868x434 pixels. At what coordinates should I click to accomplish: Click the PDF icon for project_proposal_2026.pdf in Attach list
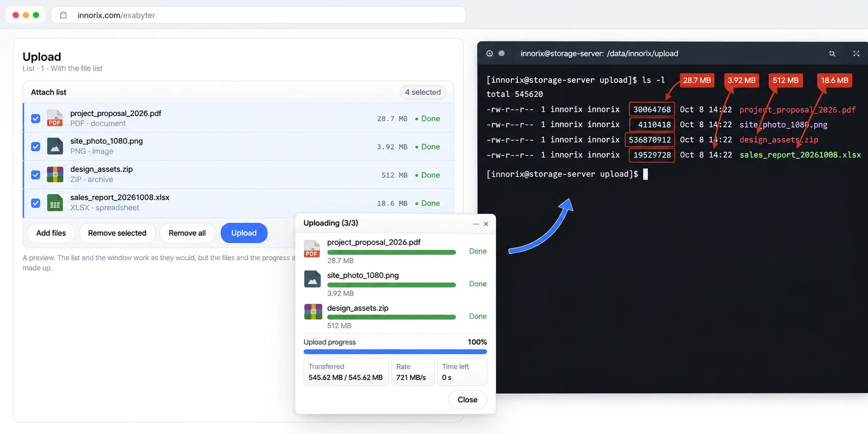55,118
